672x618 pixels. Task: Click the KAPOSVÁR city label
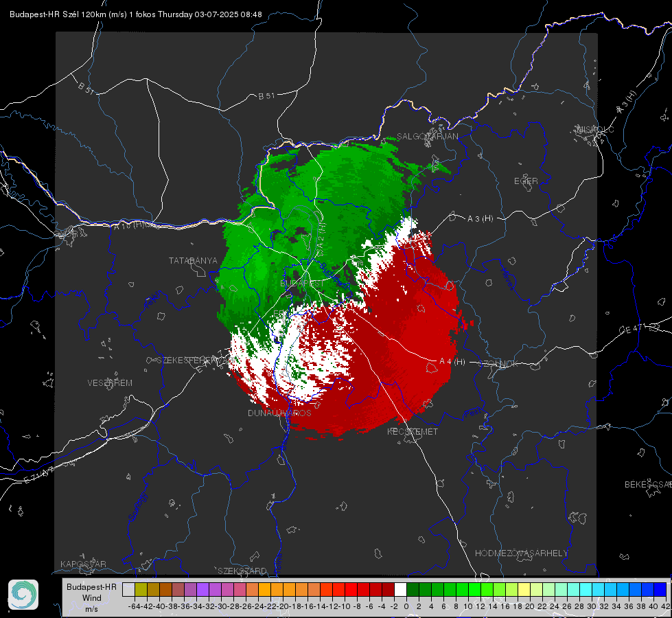click(83, 564)
